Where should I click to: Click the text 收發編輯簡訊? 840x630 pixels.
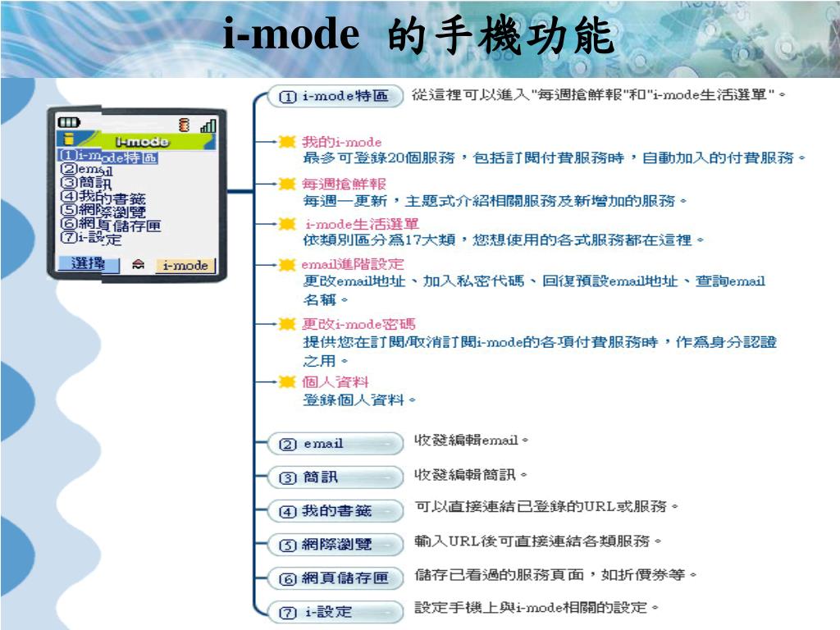coord(465,475)
